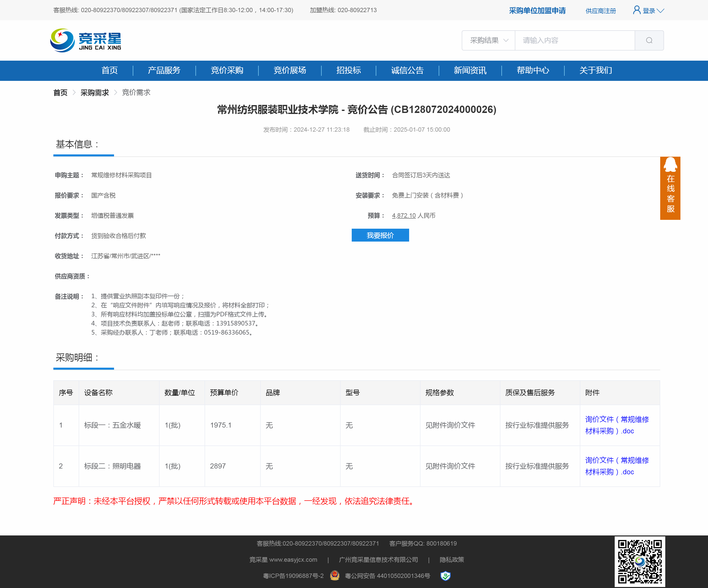Click the QR code image in footer
Screen dimensions: 708x588
(639, 561)
